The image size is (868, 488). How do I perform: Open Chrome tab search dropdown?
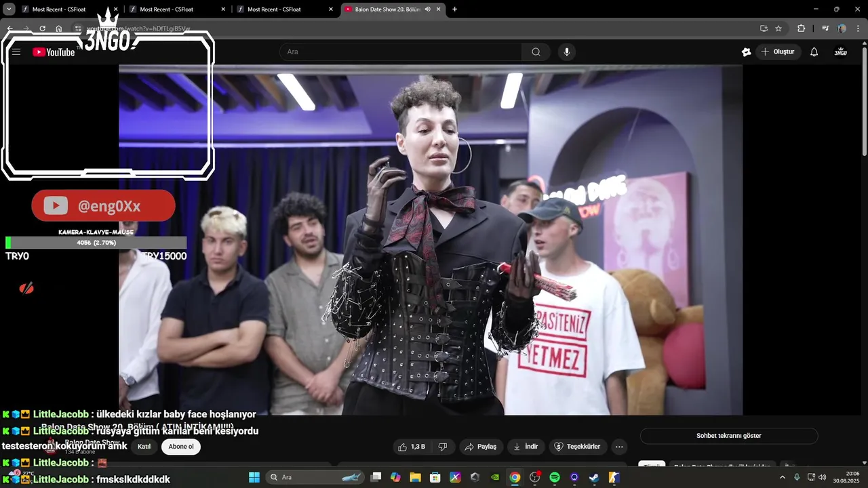tap(9, 9)
